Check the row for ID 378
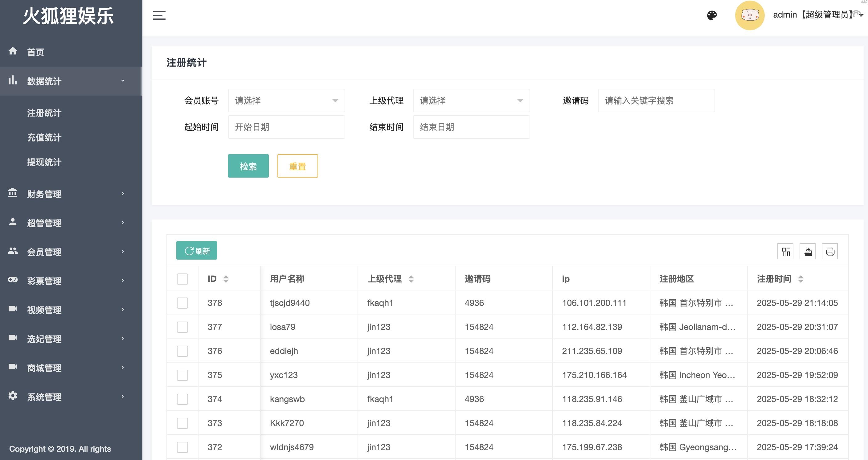 tap(182, 303)
